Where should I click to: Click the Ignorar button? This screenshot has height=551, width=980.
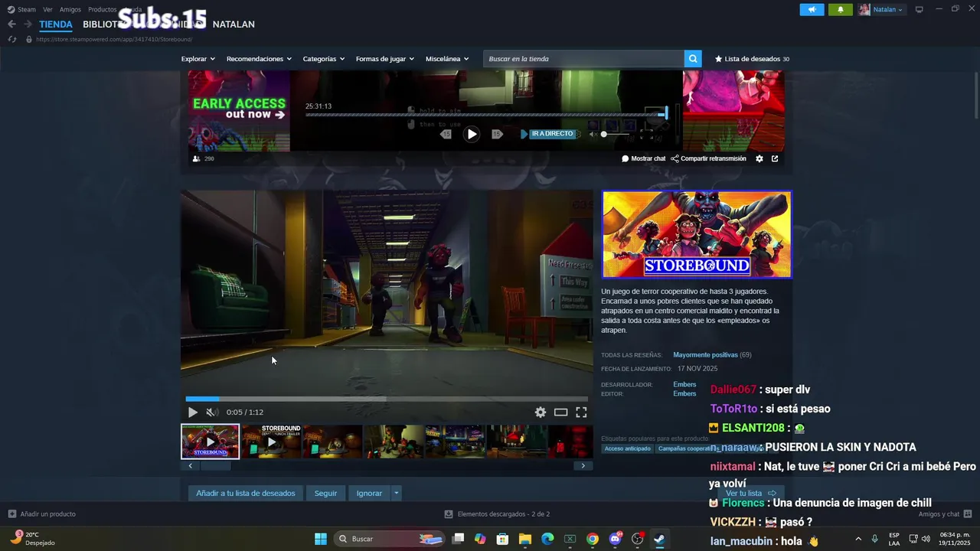coord(369,493)
